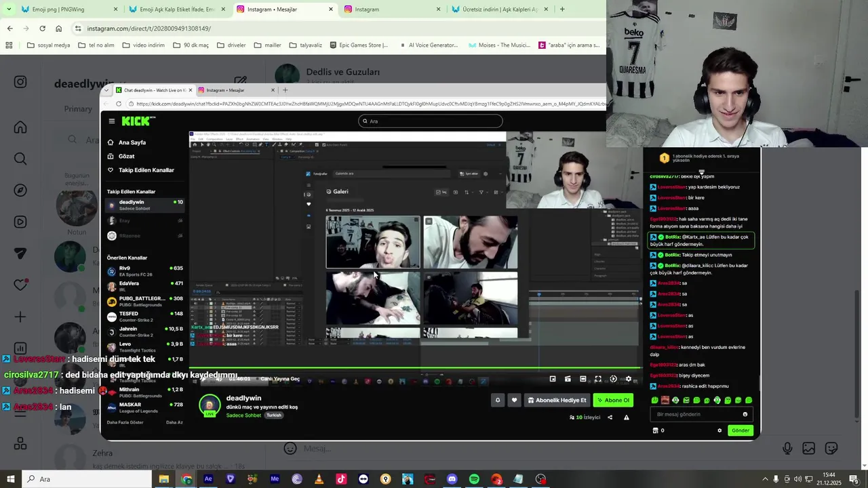
Task: Click Kick chat message input field
Action: coord(701,414)
